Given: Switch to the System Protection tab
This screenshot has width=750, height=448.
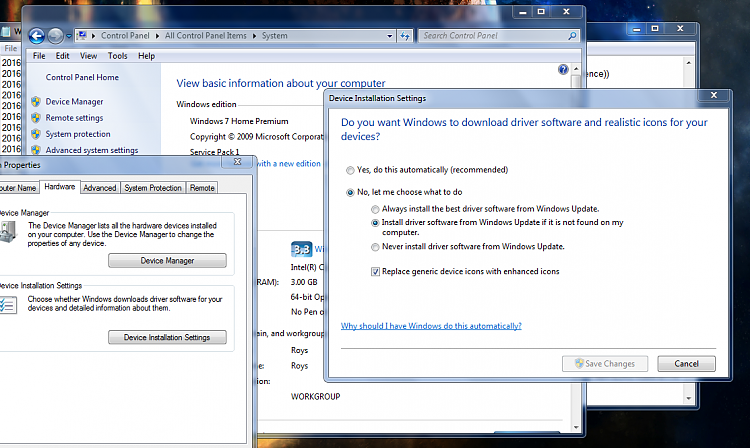Looking at the screenshot, I should coord(153,188).
